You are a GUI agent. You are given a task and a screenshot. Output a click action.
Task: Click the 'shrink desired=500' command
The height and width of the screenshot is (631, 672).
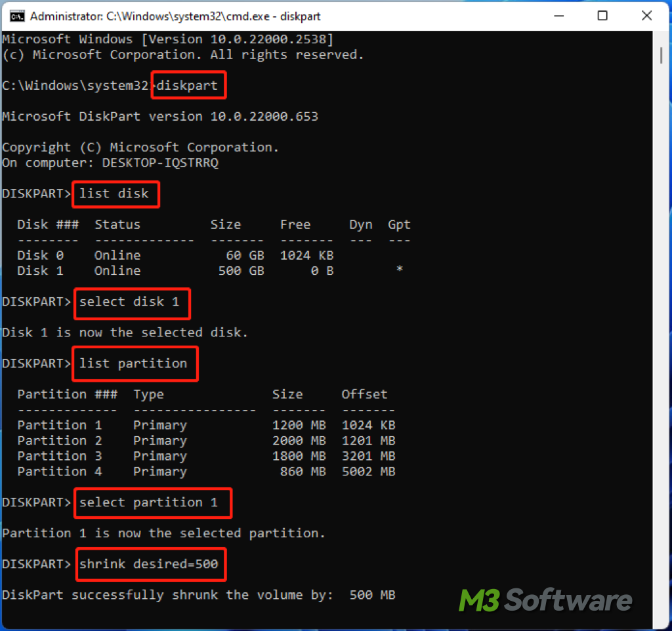(149, 563)
